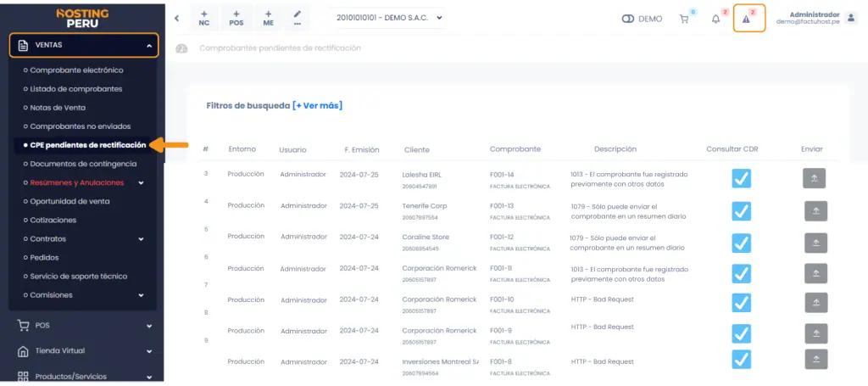Click the [+ Ver más] filters link
Image resolution: width=868 pixels, height=386 pixels.
[317, 105]
